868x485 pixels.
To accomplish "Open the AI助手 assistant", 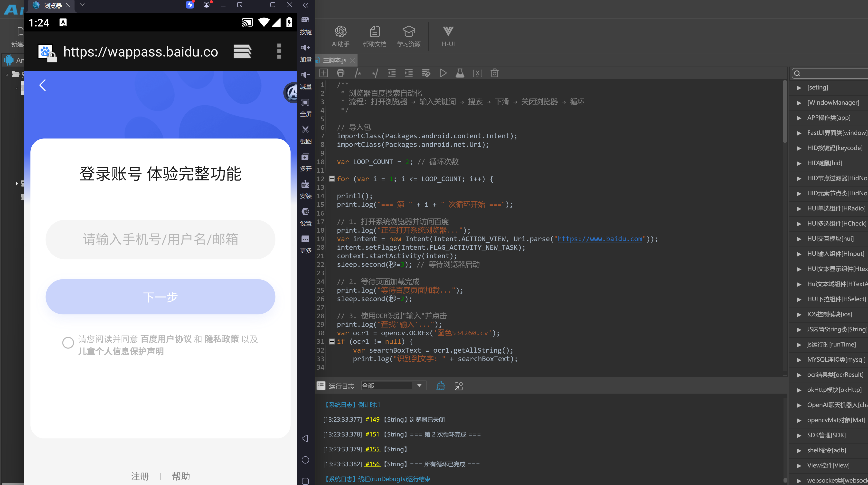I will click(x=340, y=36).
